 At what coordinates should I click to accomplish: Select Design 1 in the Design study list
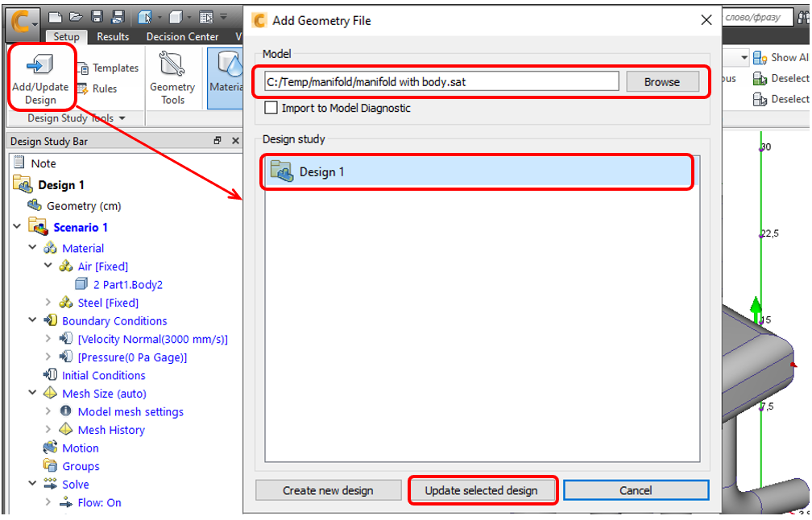(x=481, y=171)
